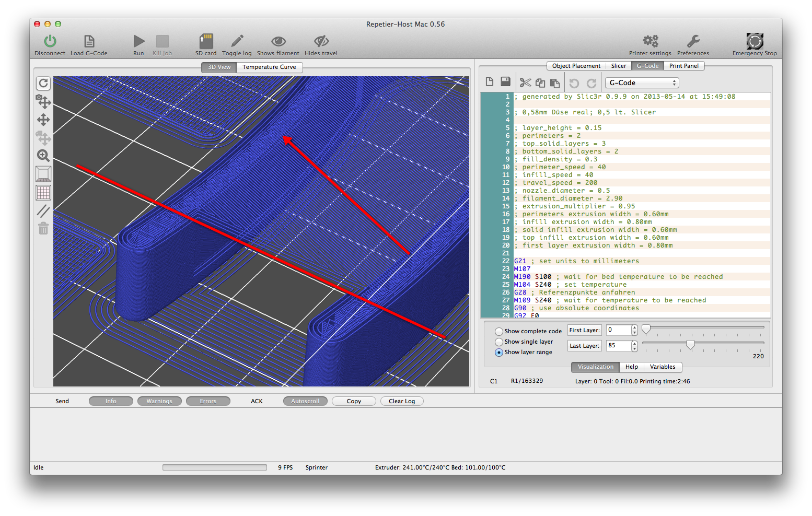Open Printer settings gears icon
This screenshot has height=516, width=812.
click(x=651, y=41)
